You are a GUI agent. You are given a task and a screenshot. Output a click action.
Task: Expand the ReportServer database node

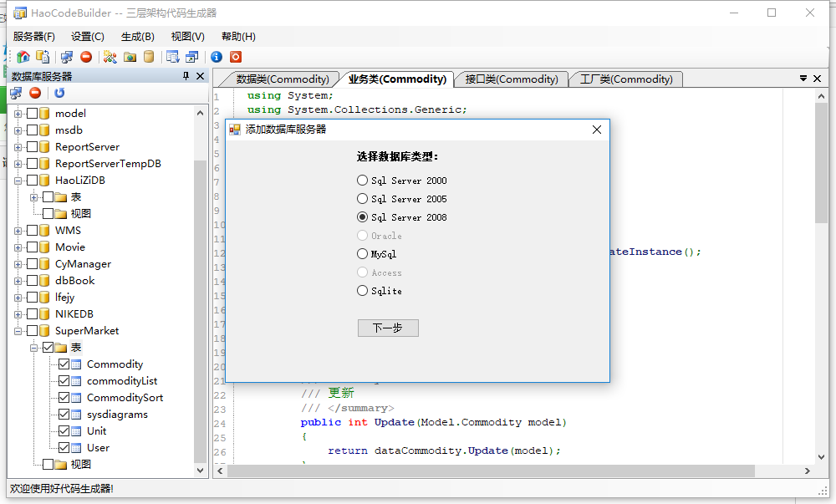pos(18,148)
